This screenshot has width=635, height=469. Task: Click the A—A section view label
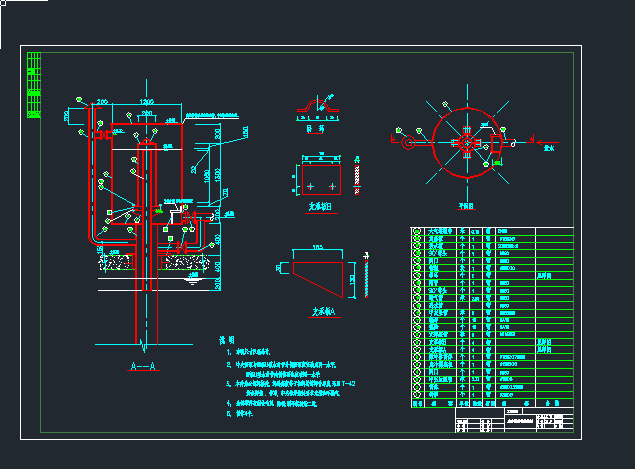click(142, 367)
